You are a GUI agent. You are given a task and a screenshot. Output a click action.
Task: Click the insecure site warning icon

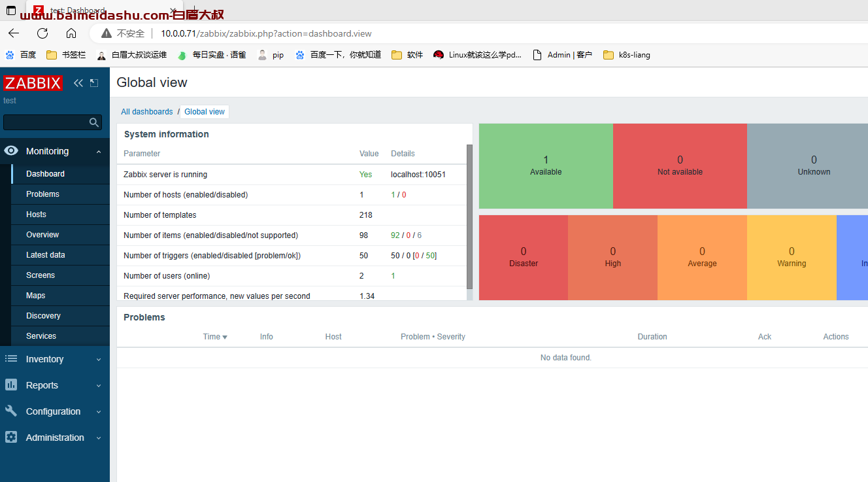(106, 33)
